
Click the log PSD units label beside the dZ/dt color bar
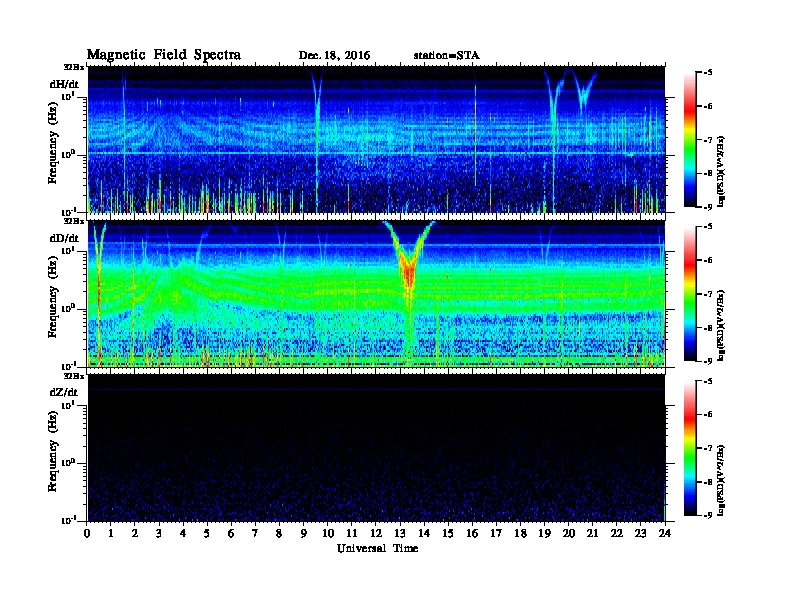pyautogui.click(x=721, y=480)
